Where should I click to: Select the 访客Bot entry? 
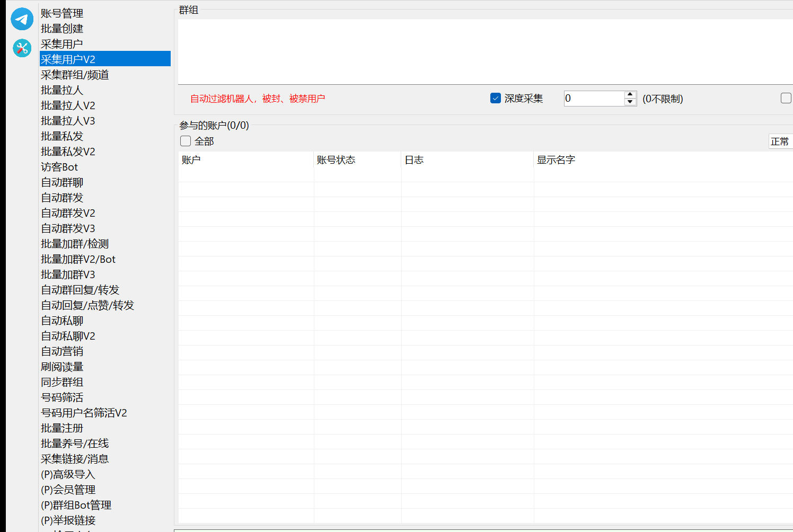105,167
